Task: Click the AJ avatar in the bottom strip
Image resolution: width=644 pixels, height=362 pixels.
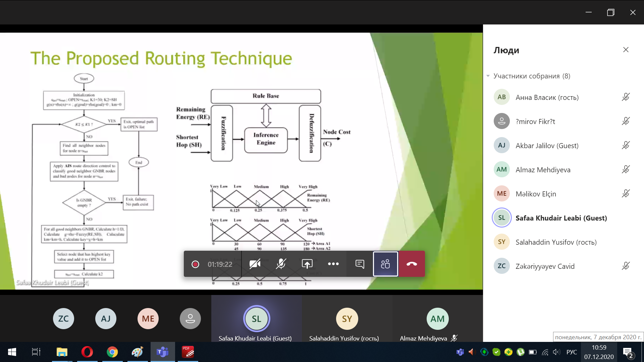Action: pyautogui.click(x=106, y=319)
